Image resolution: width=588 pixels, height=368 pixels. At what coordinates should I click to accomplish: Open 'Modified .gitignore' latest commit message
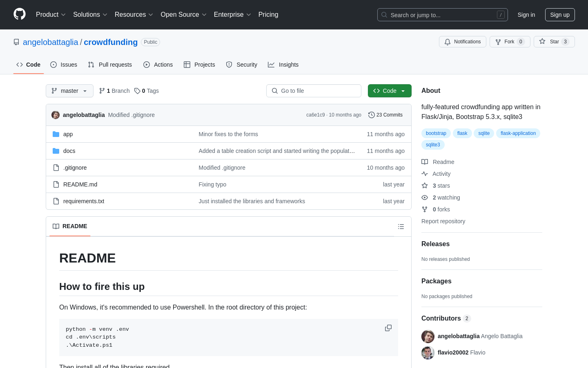pos(131,115)
